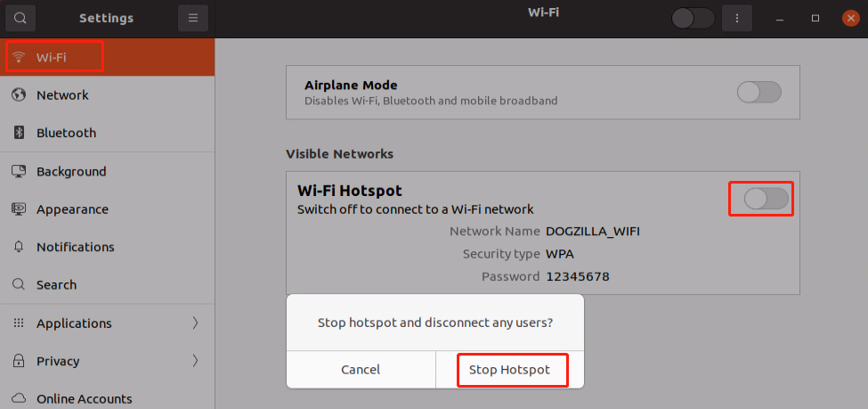Screen dimensions: 868x409
Task: Click the Notifications bell icon
Action: point(18,247)
